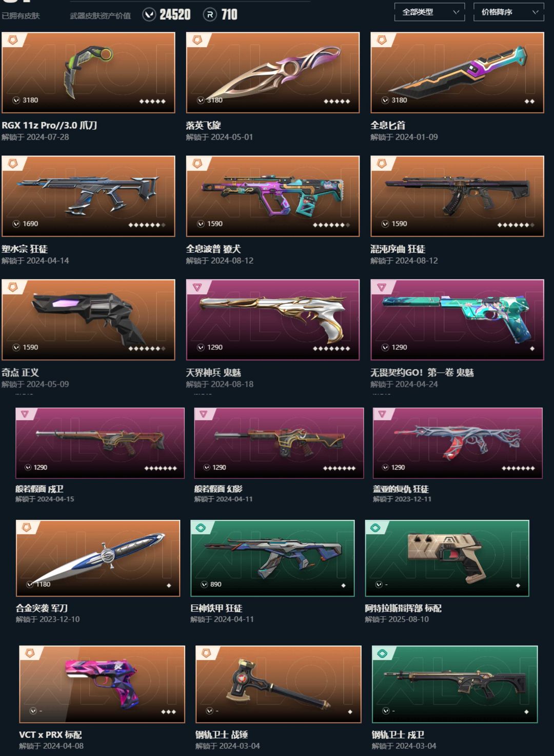Open the 奇点 正义 pistol skin card
554x756 pixels.
(88, 320)
